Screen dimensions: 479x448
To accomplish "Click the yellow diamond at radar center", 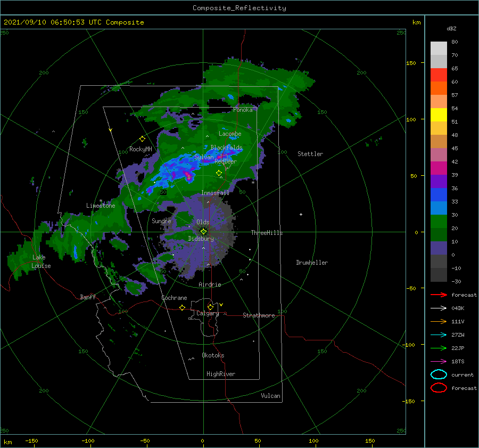I will pyautogui.click(x=203, y=232).
